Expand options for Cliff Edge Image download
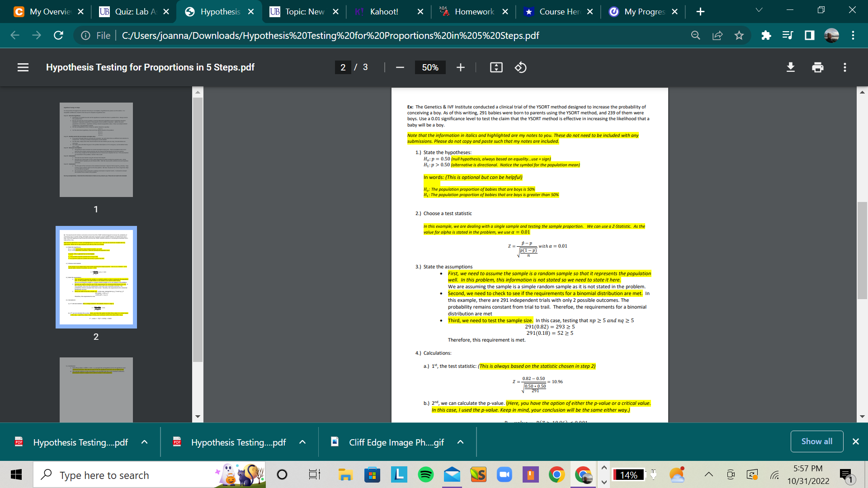Image resolution: width=868 pixels, height=488 pixels. pos(460,442)
